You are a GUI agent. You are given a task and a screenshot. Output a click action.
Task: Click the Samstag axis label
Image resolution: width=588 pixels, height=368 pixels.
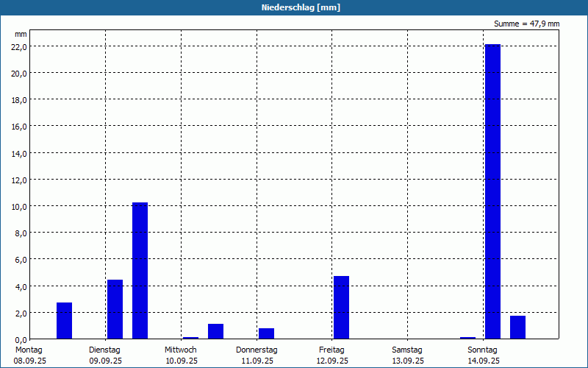(407, 350)
